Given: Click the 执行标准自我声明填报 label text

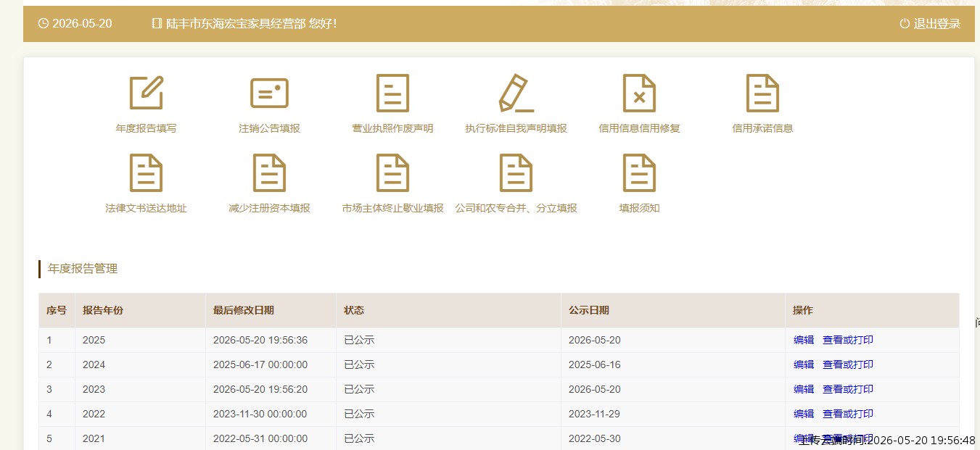Looking at the screenshot, I should tap(516, 128).
